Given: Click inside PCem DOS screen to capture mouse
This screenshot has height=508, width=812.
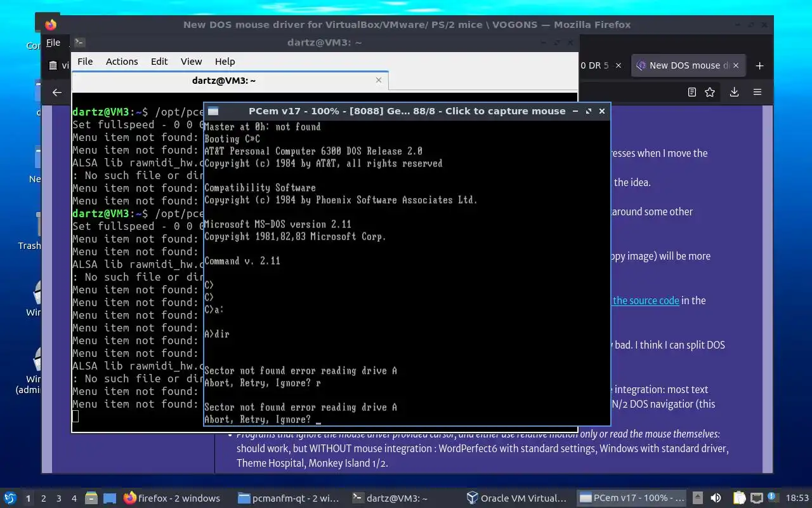Looking at the screenshot, I should tap(406, 273).
